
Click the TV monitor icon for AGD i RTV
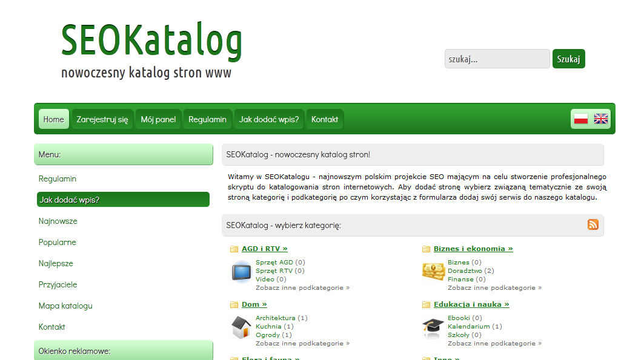[242, 271]
